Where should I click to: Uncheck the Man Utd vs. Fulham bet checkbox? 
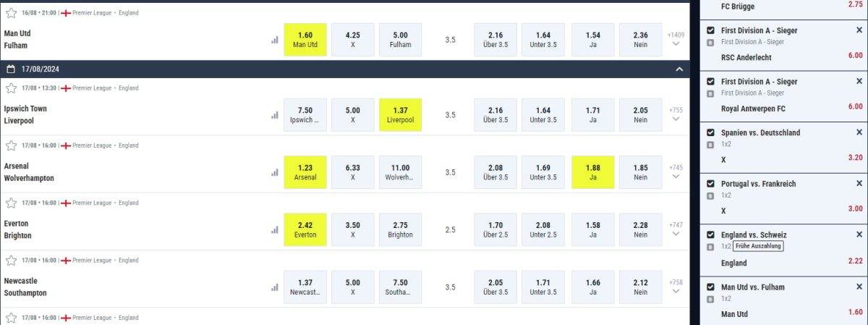(x=710, y=287)
